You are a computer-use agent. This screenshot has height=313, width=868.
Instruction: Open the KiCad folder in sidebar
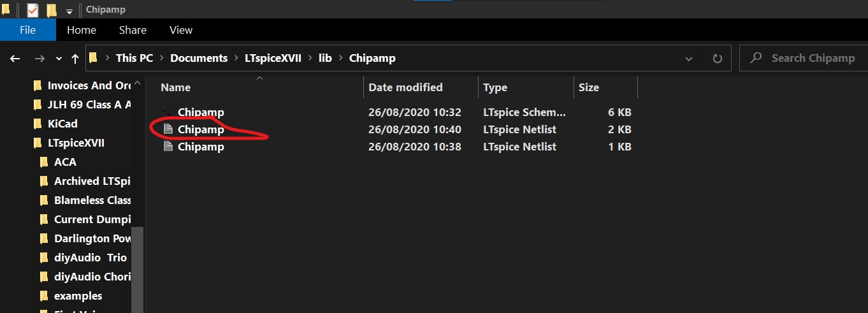[x=62, y=124]
